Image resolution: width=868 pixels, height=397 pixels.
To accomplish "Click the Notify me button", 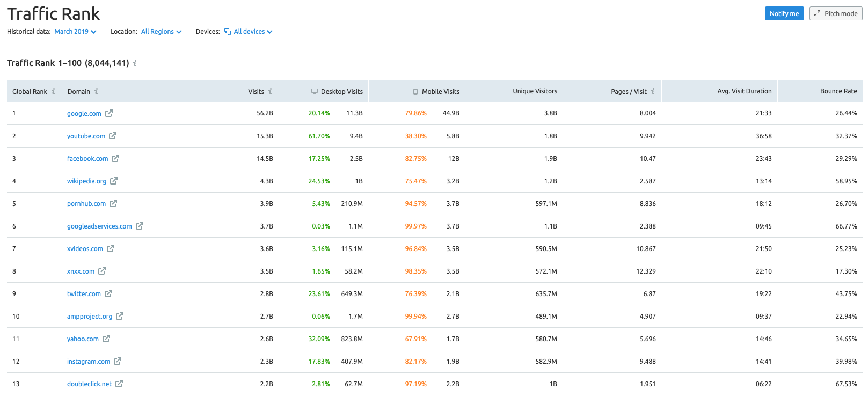I will pos(784,13).
